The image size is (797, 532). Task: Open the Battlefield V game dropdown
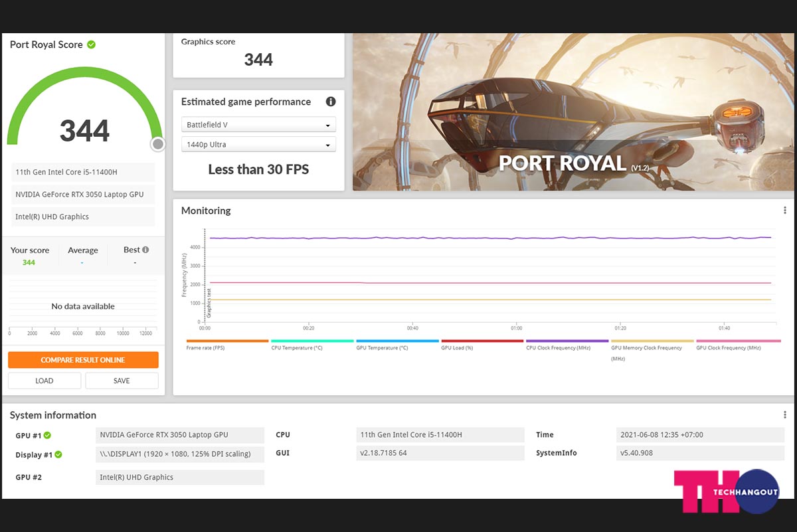pos(258,125)
